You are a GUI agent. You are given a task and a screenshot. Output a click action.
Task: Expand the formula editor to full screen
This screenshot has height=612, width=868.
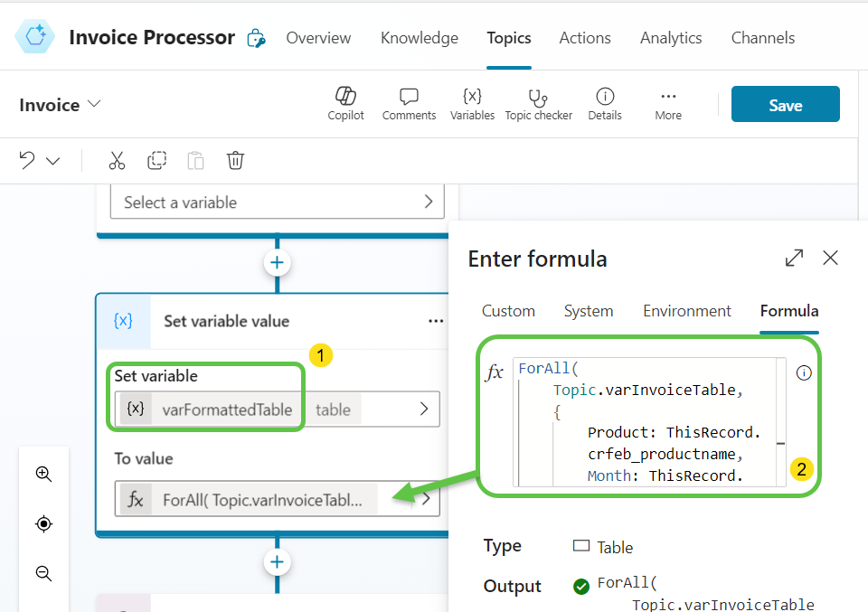[x=794, y=258]
